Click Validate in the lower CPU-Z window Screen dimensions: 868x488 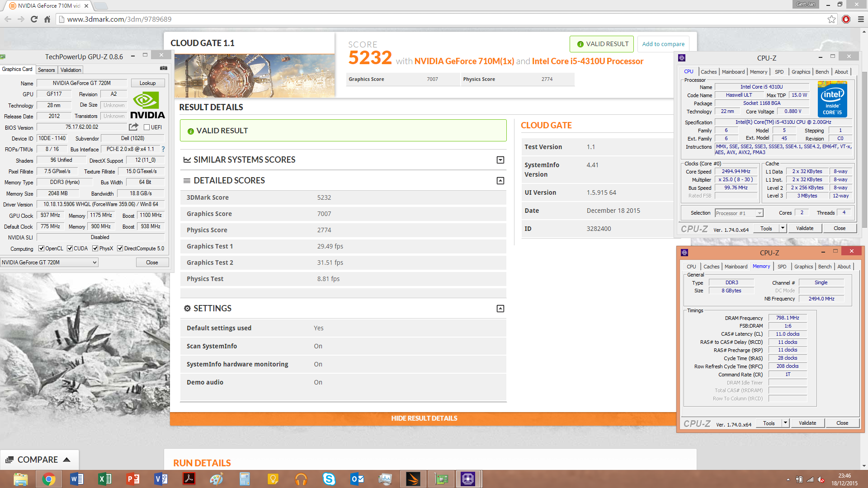[x=807, y=423]
